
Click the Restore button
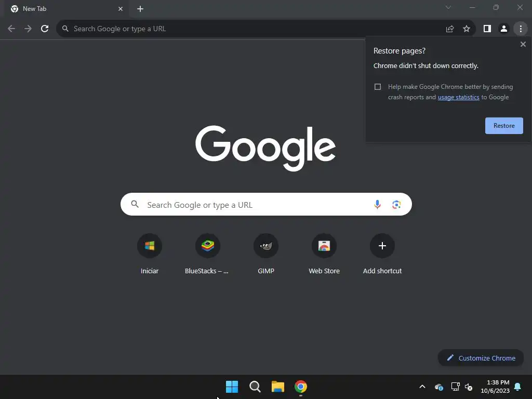coord(504,126)
